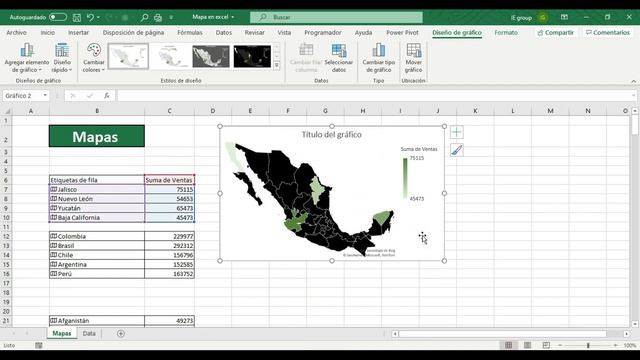Click the Save icon in title bar
The image size is (640, 360).
(x=76, y=18)
